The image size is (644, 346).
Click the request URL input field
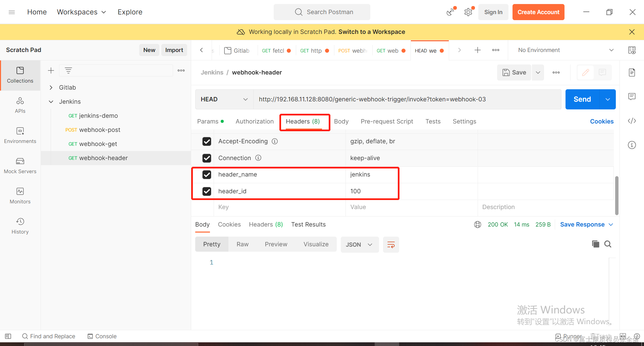point(407,99)
